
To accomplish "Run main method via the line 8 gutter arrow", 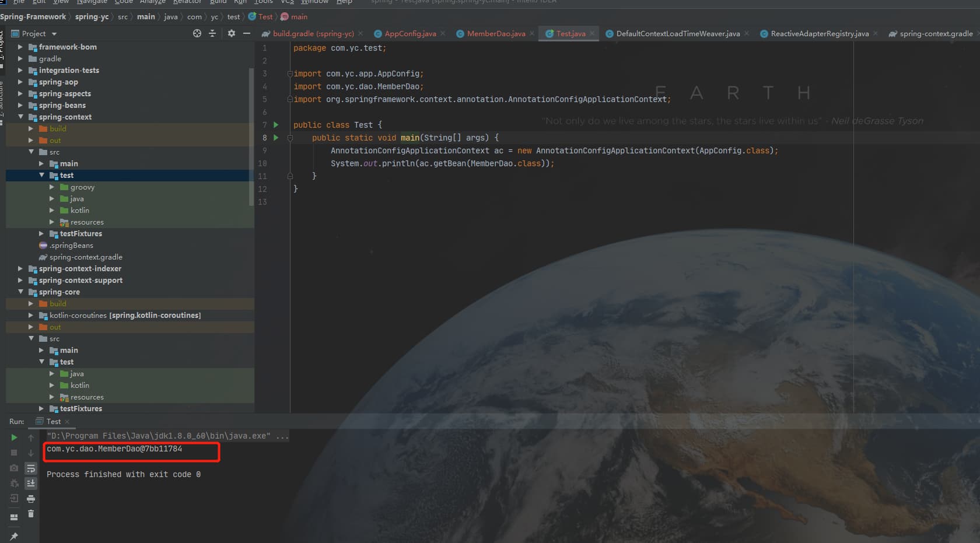I will [x=276, y=138].
